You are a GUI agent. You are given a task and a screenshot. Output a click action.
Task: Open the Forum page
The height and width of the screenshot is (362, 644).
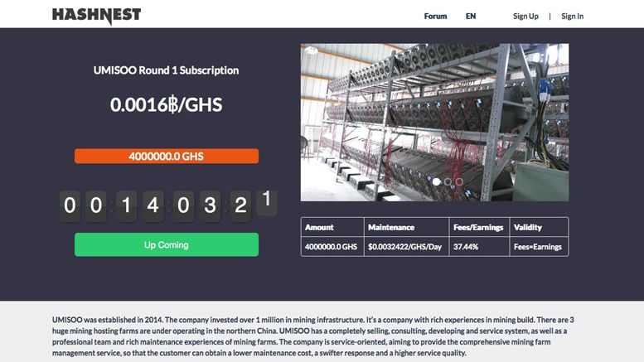tap(435, 16)
